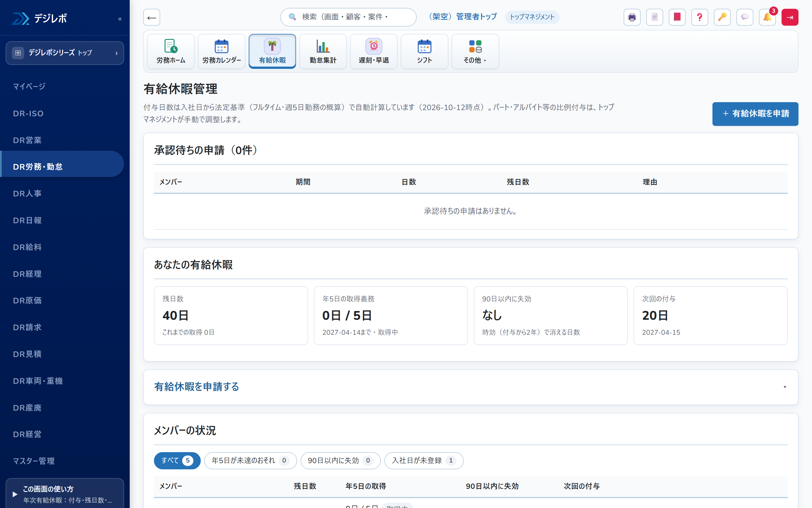Screen dimensions: 812x508
Task: Select 入社日が未登録 filter chip
Action: [x=424, y=460]
